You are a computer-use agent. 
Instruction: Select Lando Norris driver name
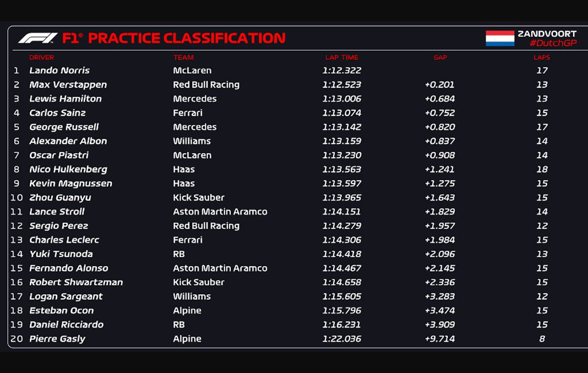click(59, 70)
